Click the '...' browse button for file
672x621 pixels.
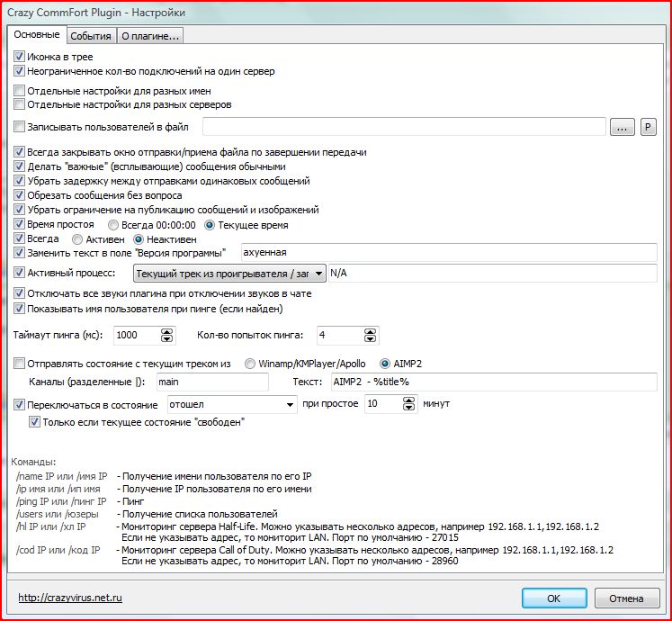click(x=623, y=127)
